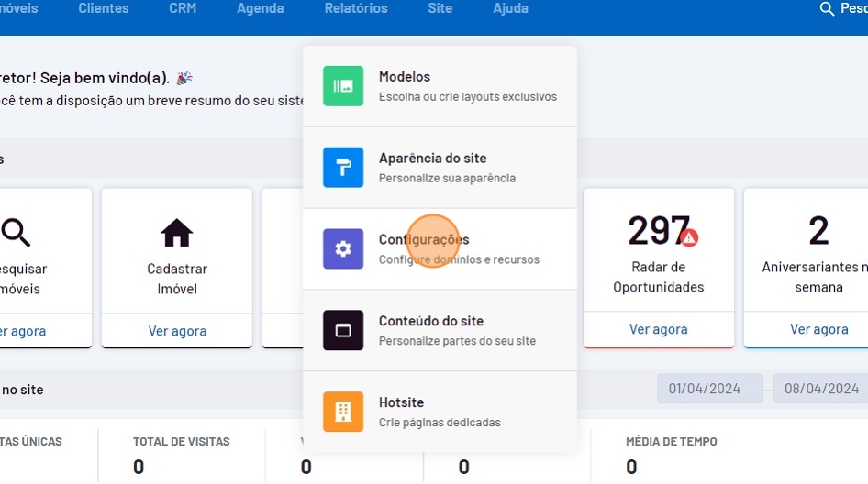Click the house icon for Cadastrar Imóvel
Screen dimensions: 868x484
click(x=177, y=233)
